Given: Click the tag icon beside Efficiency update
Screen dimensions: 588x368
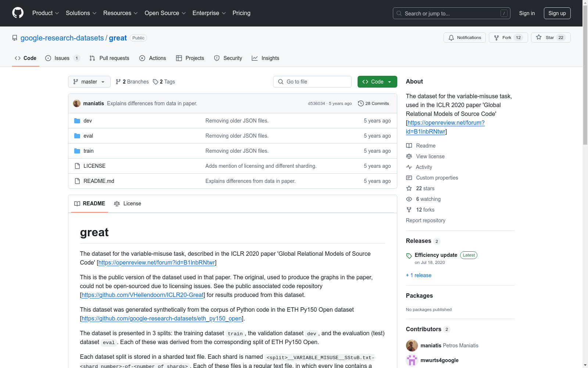Looking at the screenshot, I should [409, 256].
